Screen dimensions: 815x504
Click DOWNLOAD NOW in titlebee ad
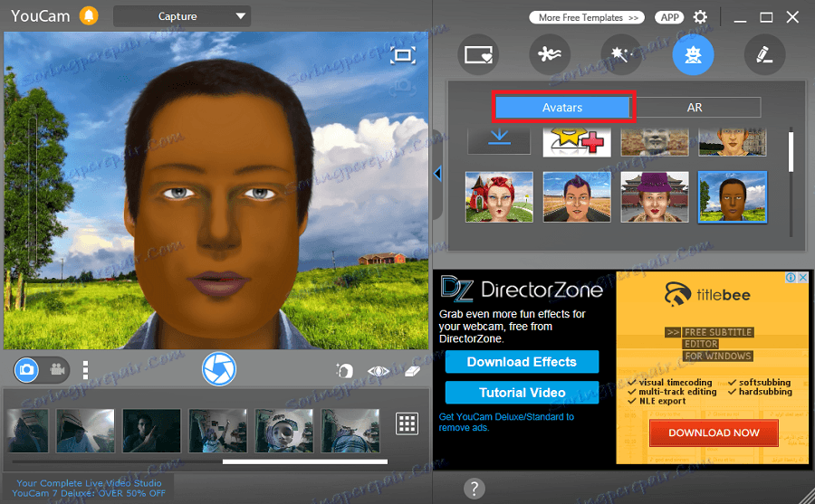(714, 433)
